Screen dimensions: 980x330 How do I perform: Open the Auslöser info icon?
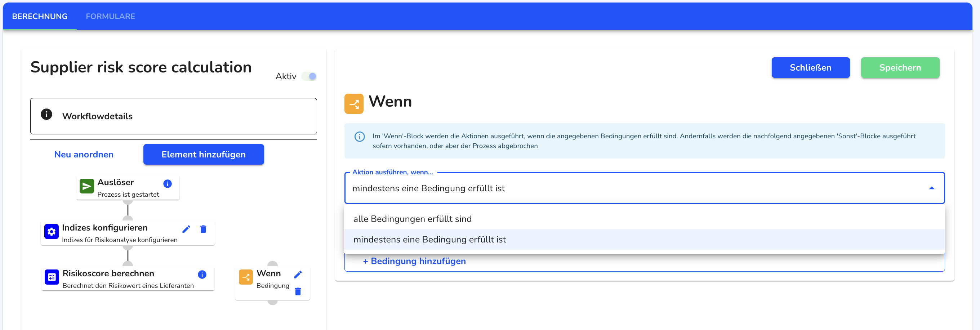pyautogui.click(x=168, y=184)
